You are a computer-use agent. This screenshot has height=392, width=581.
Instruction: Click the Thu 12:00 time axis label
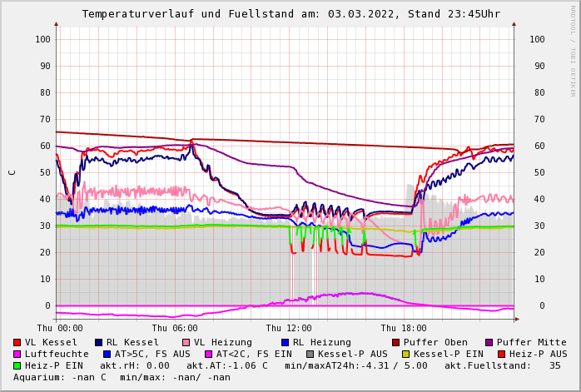[x=289, y=328]
